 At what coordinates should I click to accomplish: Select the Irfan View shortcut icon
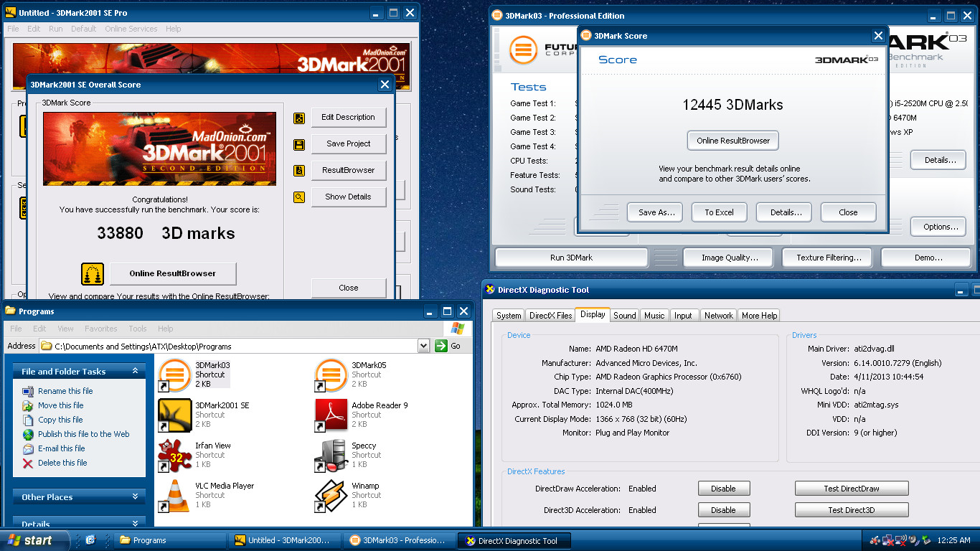pyautogui.click(x=174, y=456)
